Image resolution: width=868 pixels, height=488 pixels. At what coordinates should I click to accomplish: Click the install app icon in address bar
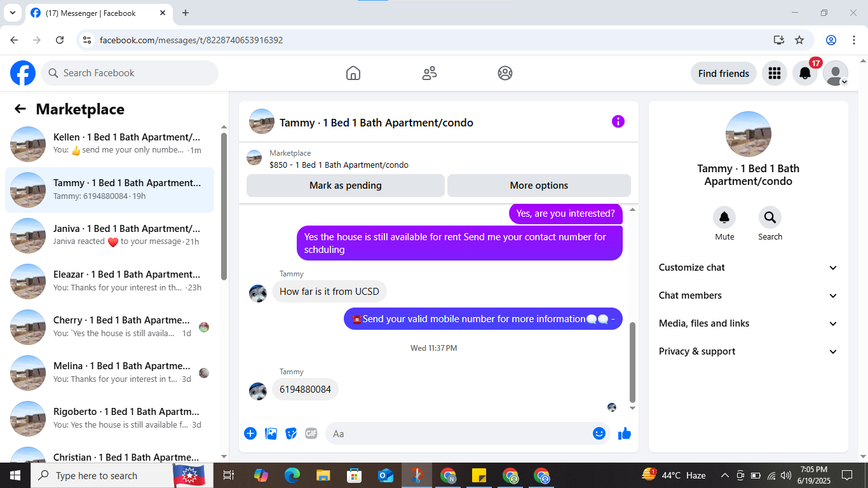pos(779,40)
